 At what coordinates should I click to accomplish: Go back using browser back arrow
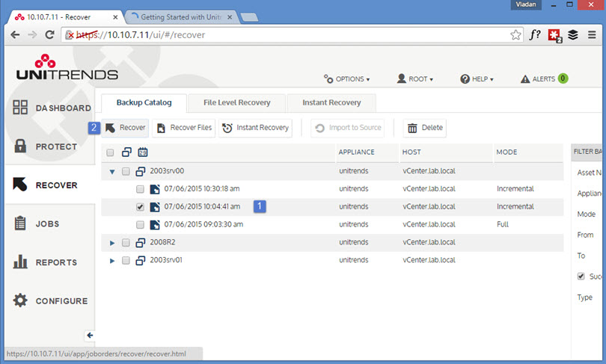coord(15,34)
